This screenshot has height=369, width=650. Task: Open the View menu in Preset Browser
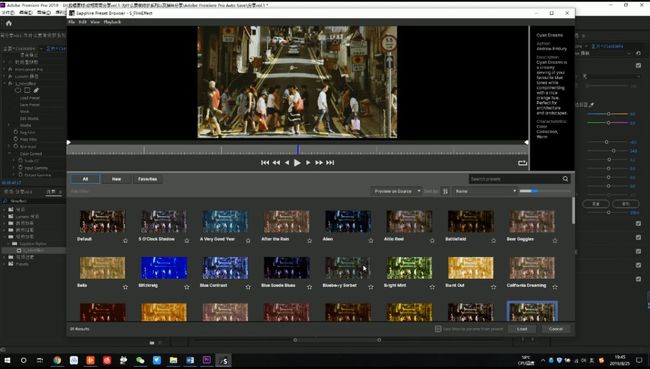(x=95, y=22)
